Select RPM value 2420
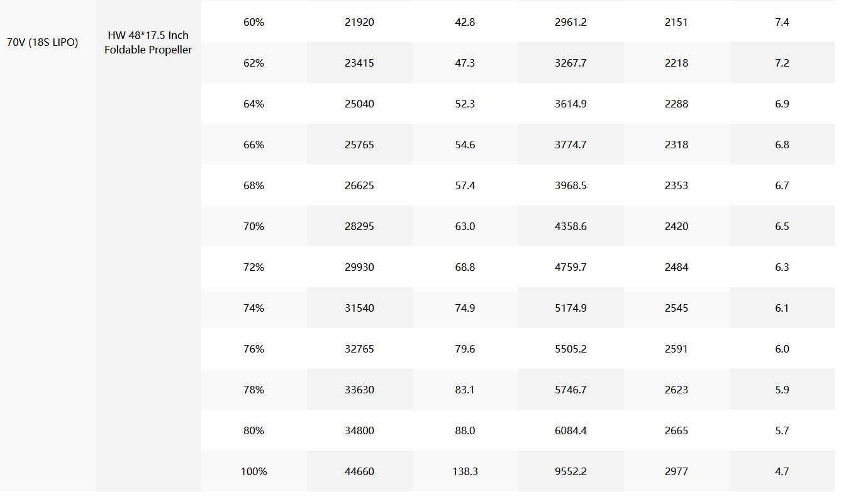Screen dimensions: 846x504 [676, 226]
